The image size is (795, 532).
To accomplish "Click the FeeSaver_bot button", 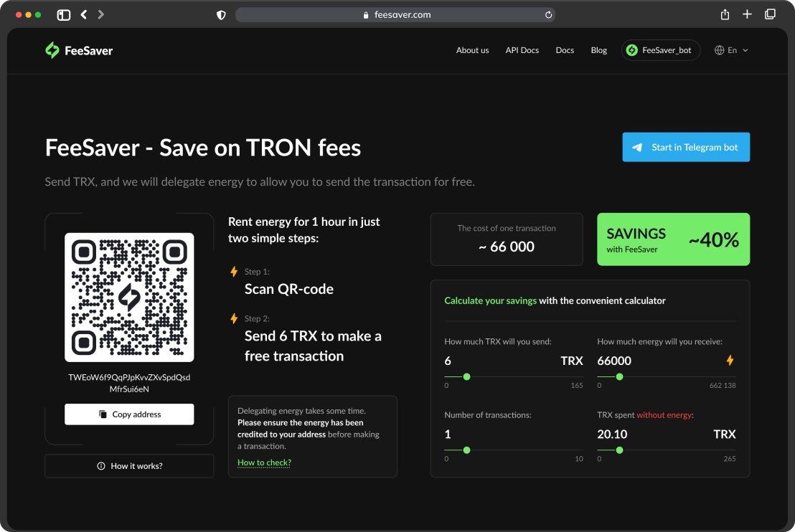I will [x=660, y=50].
